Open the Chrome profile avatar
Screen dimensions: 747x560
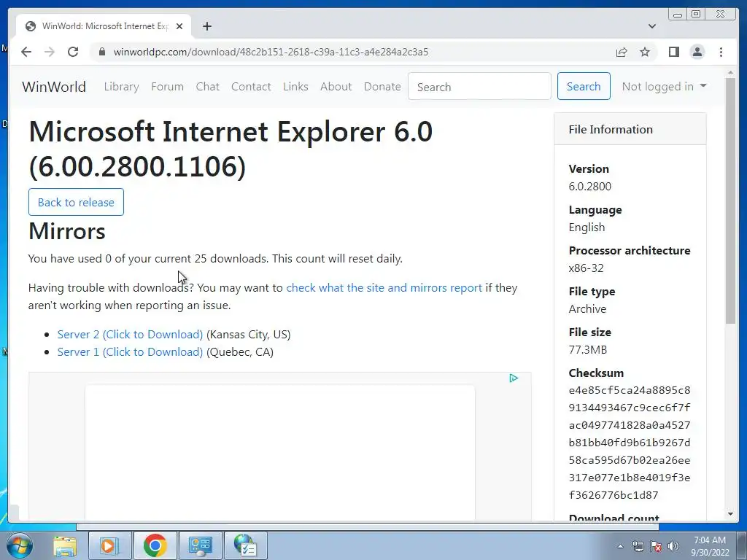[697, 52]
